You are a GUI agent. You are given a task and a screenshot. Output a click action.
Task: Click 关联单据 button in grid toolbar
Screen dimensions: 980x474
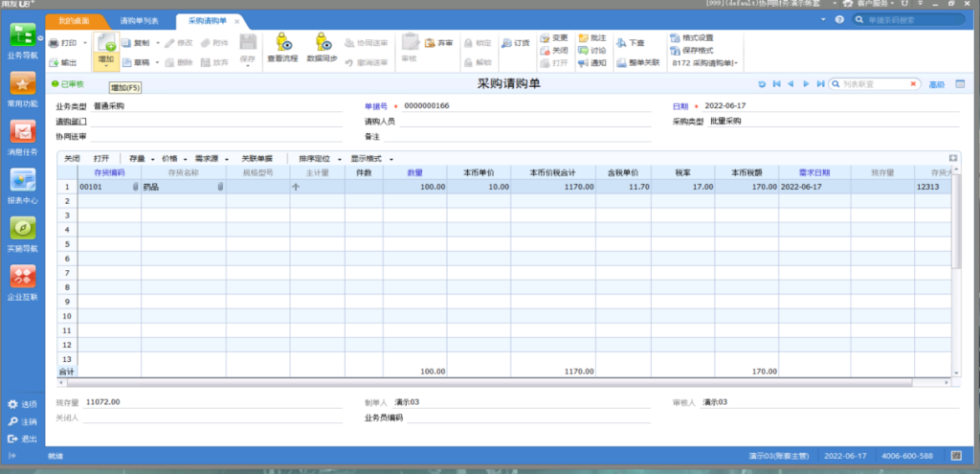256,158
